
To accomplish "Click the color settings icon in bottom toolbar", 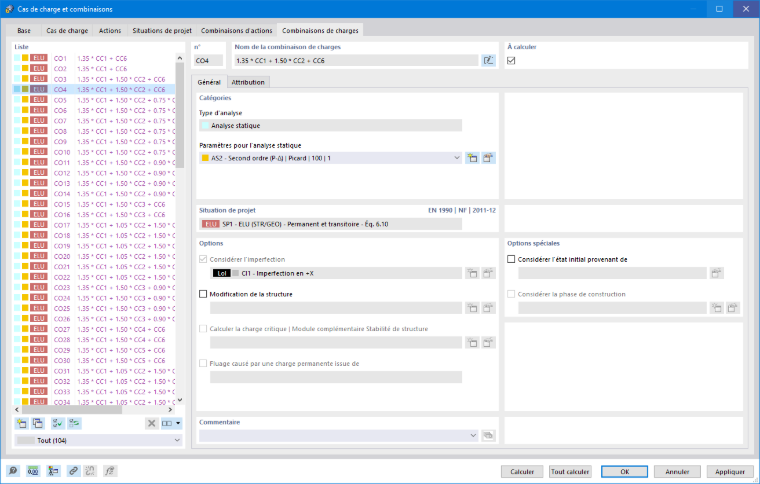I will pyautogui.click(x=53, y=471).
